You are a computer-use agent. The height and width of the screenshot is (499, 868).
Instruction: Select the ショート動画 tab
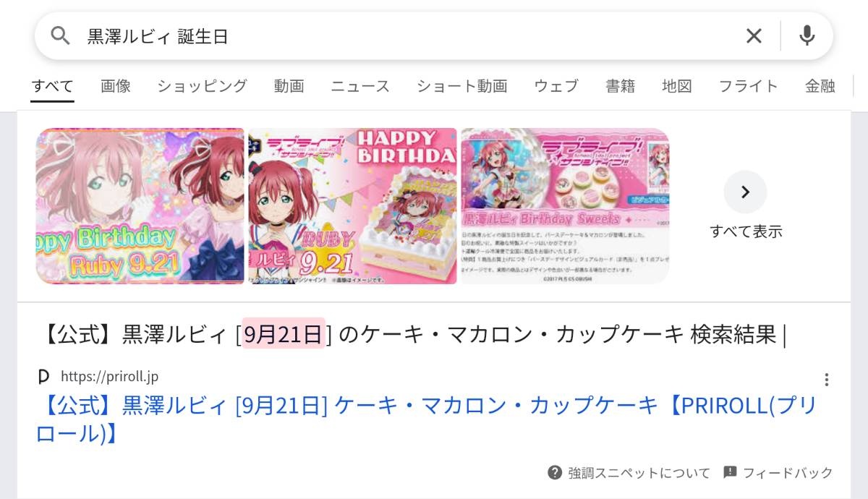pos(461,86)
